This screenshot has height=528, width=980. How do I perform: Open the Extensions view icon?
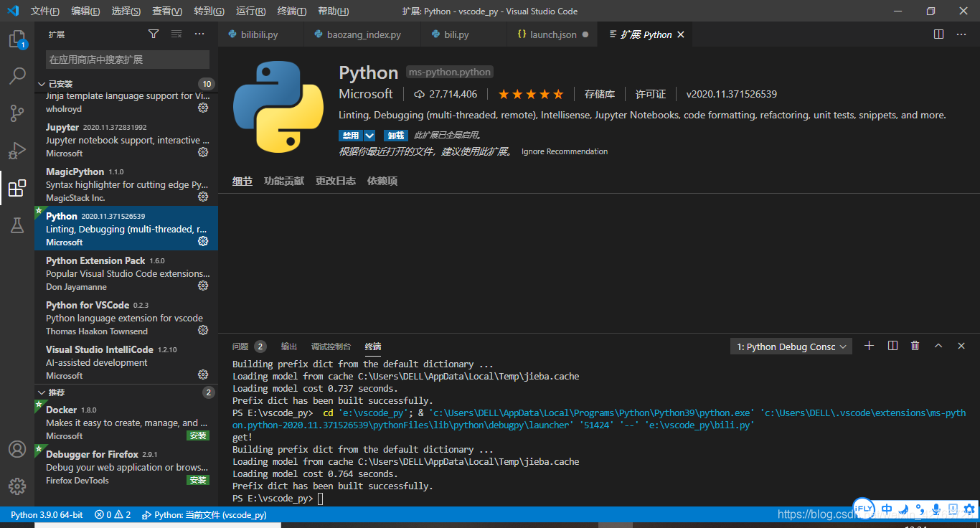point(17,188)
